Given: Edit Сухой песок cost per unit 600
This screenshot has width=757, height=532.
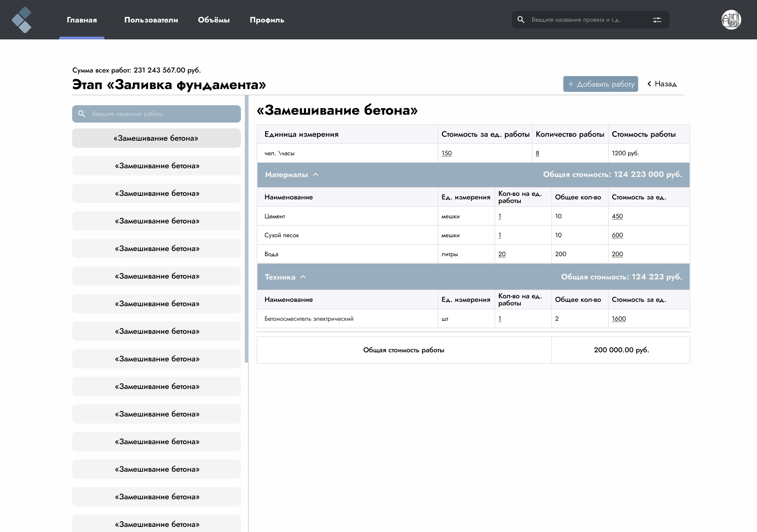Looking at the screenshot, I should pos(617,235).
